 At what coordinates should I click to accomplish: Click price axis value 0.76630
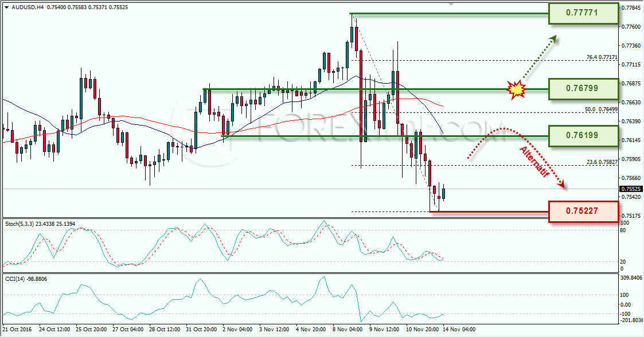pos(631,102)
